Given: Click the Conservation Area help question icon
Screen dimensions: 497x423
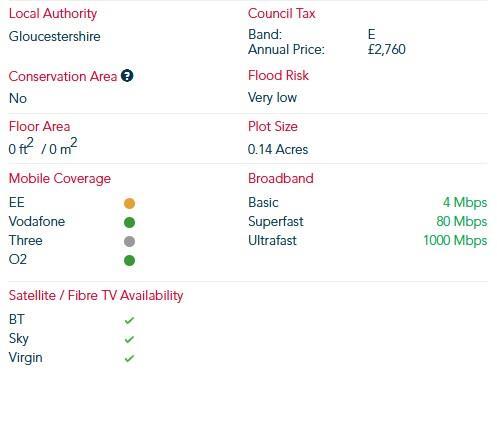Looking at the screenshot, I should click(x=127, y=76).
